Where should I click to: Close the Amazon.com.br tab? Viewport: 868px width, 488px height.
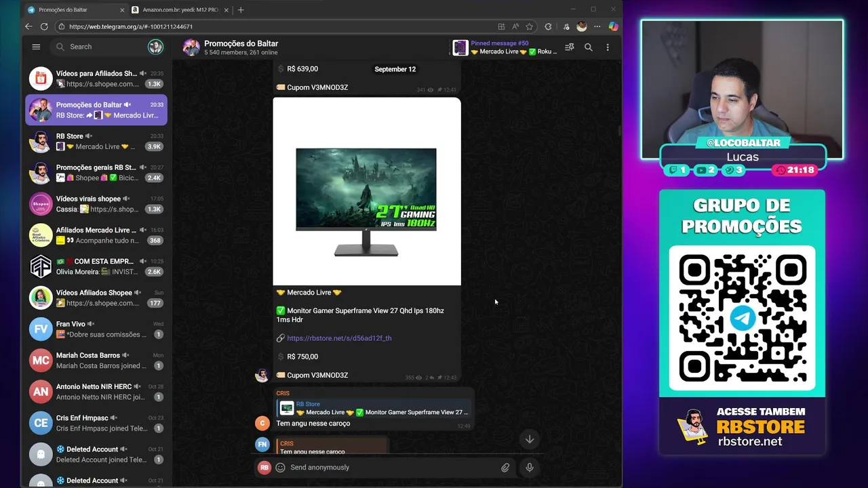(x=226, y=10)
